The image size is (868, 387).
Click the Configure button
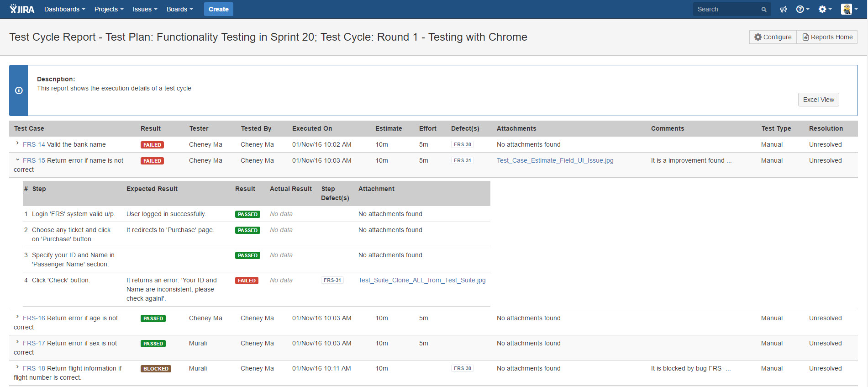[773, 37]
